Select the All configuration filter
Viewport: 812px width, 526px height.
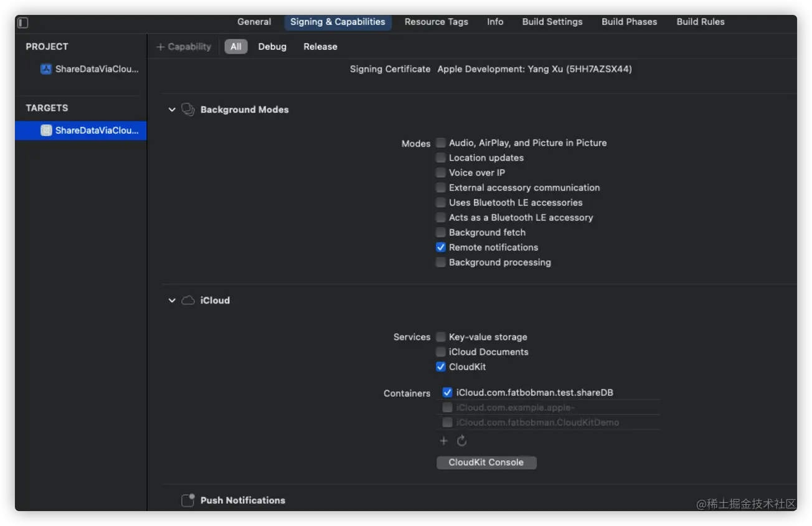point(236,47)
